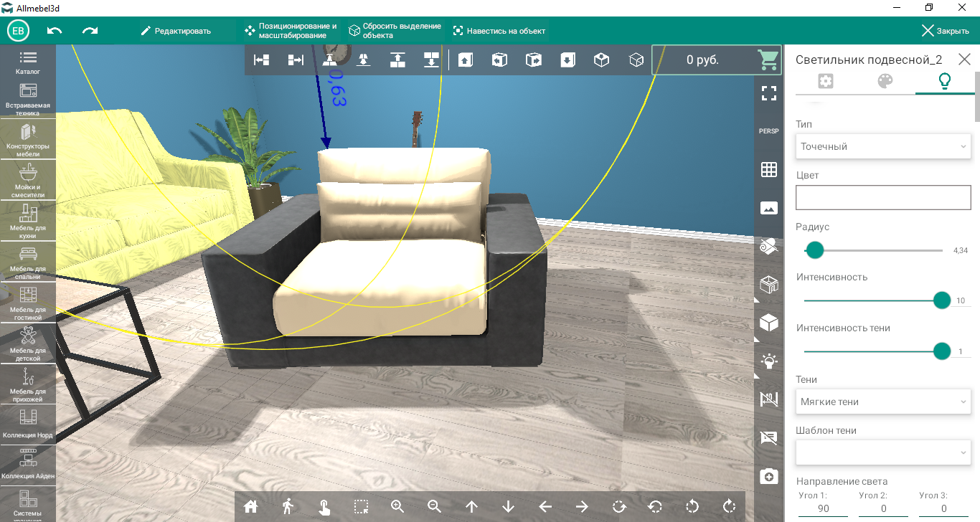Click the Цвет color swatch

point(884,197)
